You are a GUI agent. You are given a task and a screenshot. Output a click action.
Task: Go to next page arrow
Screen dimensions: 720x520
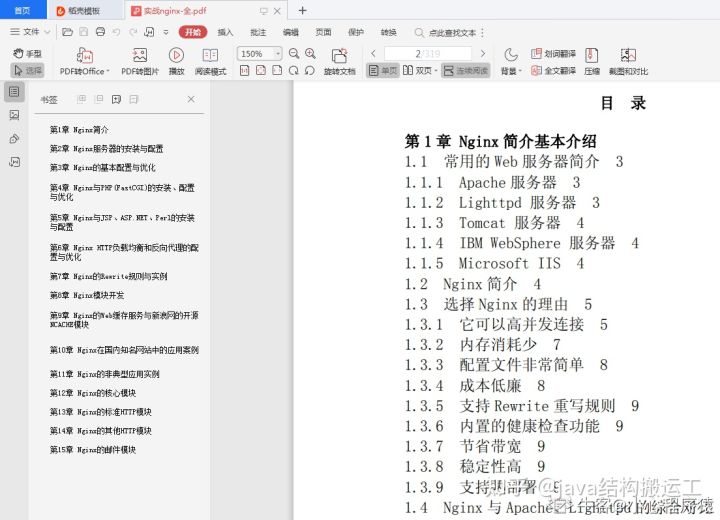pos(483,54)
